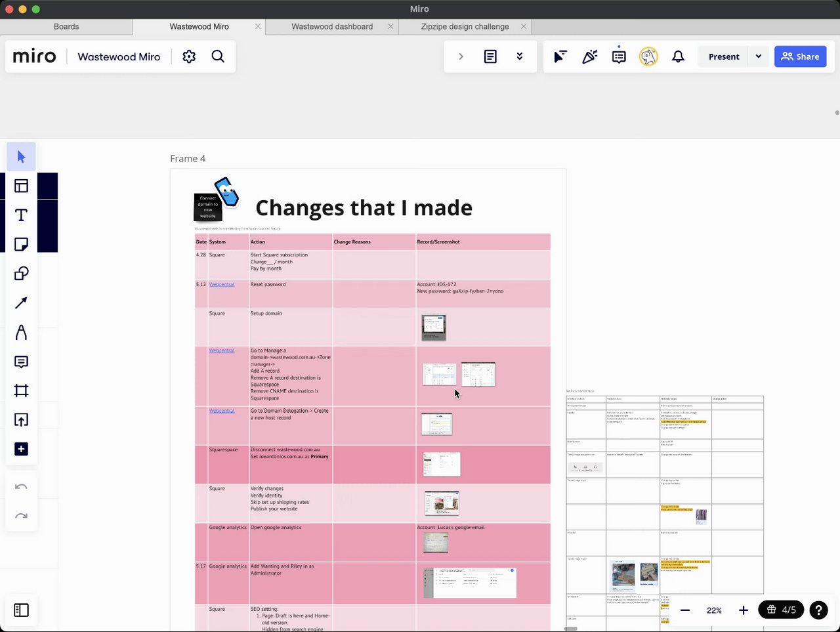Image resolution: width=840 pixels, height=632 pixels.
Task: Select the Frame 4 title label
Action: [188, 159]
